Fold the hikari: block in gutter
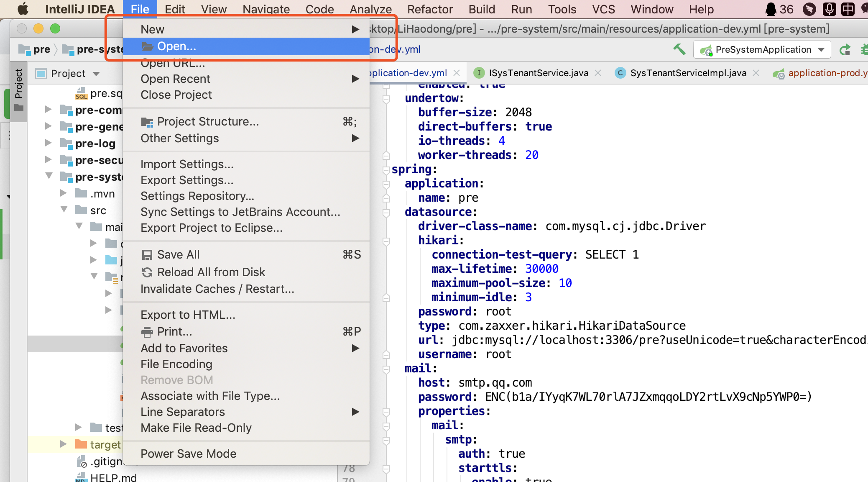This screenshot has width=868, height=482. (386, 241)
